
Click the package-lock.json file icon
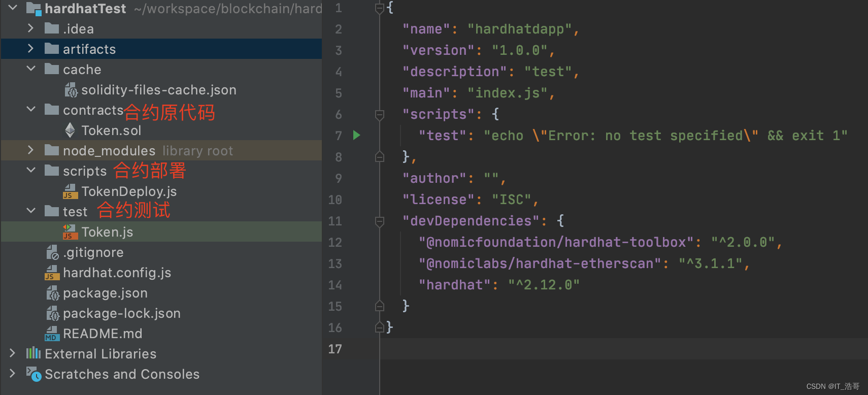pos(52,313)
